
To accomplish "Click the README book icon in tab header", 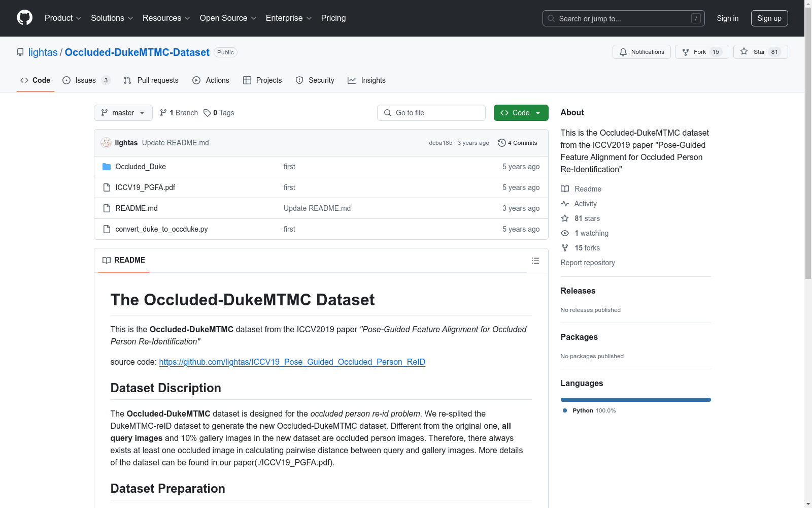I will pyautogui.click(x=107, y=260).
